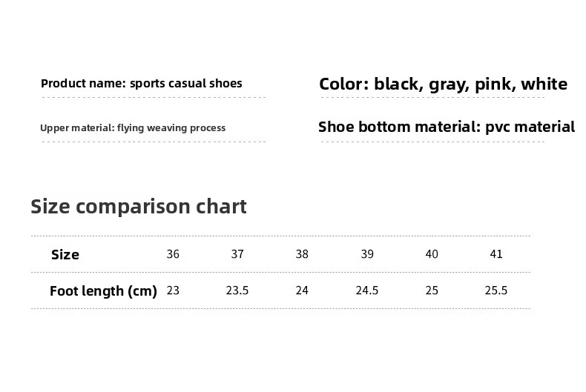Select size 38 in the chart
This screenshot has height=392, width=586.
click(302, 254)
